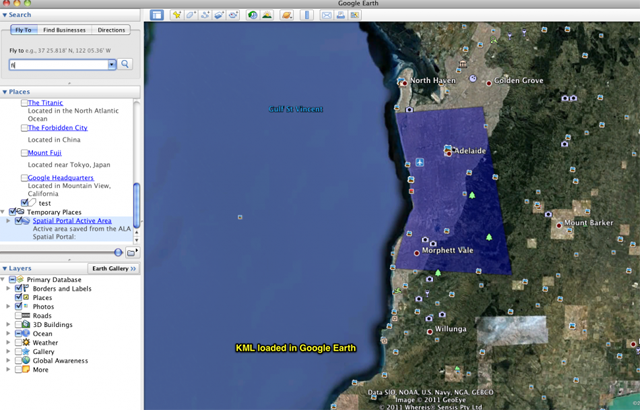Select the Add Polygon tool
640x410 pixels.
(x=191, y=15)
